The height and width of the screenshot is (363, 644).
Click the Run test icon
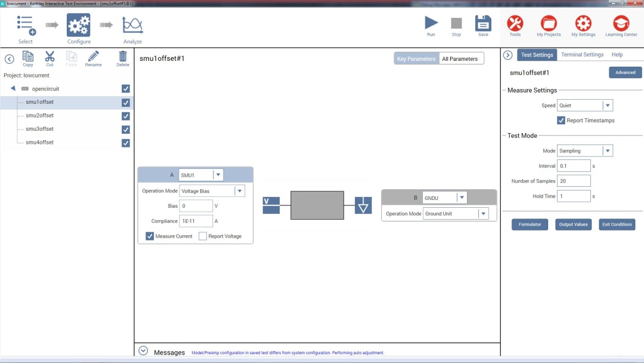431,24
